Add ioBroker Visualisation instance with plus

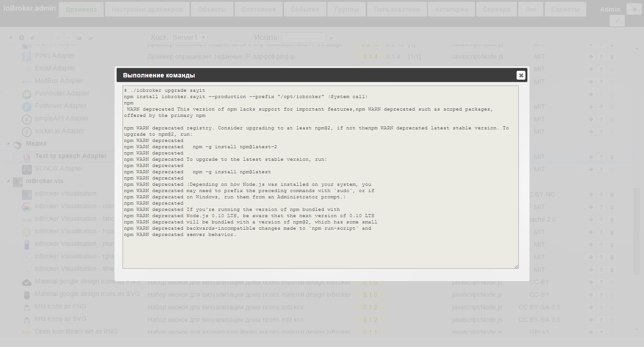tap(591, 195)
